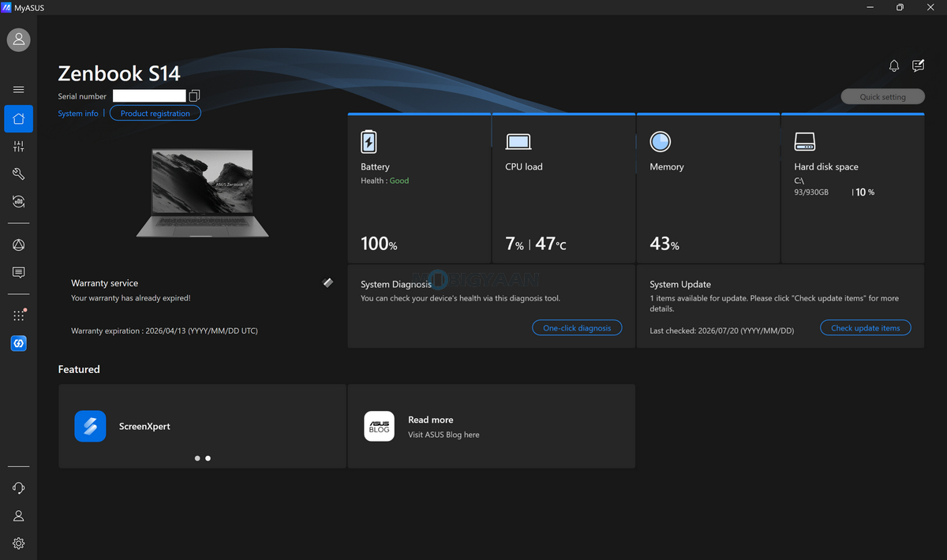Click the MyASUS title bar logo
947x560 pixels.
pos(7,7)
